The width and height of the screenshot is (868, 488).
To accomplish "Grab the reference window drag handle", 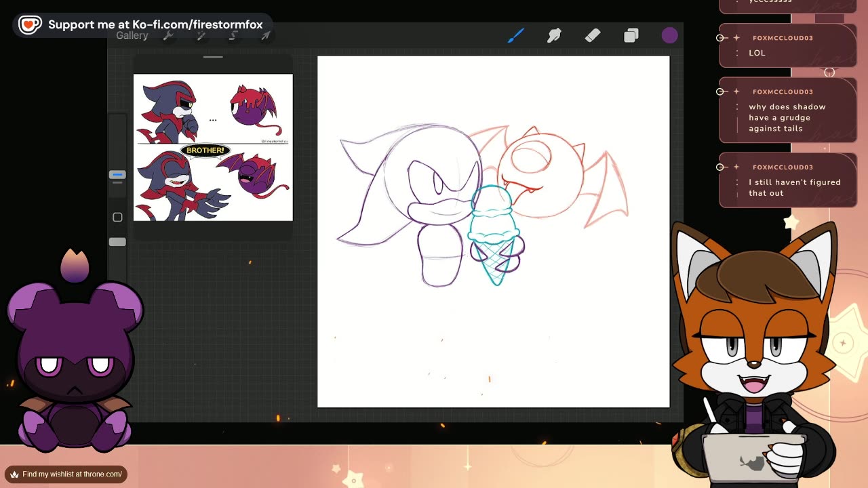I will (213, 57).
